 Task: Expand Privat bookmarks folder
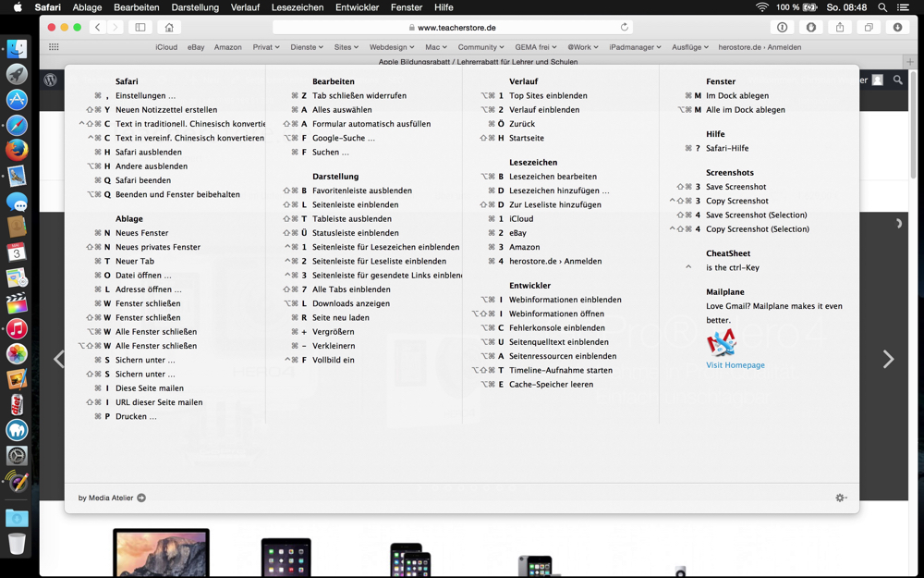pyautogui.click(x=266, y=47)
